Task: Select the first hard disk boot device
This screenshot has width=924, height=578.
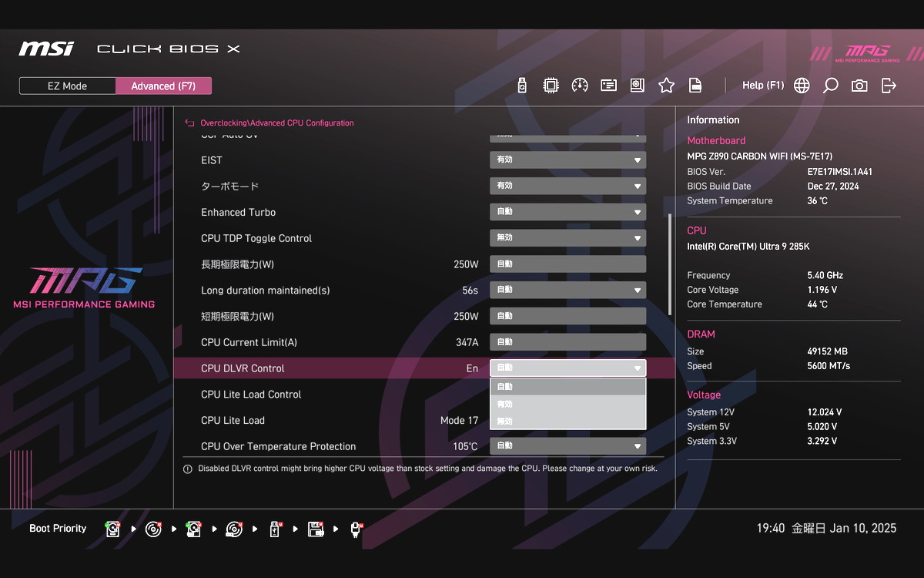Action: pyautogui.click(x=113, y=529)
